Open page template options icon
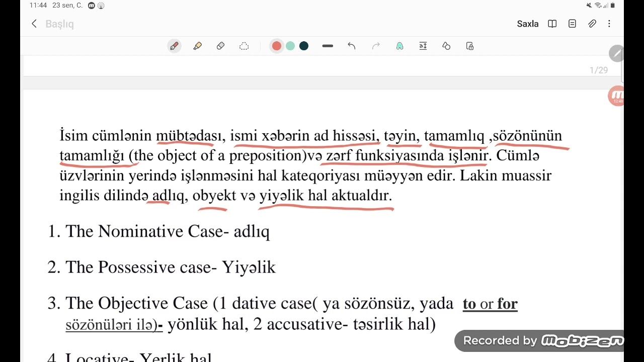The width and height of the screenshot is (644, 362). (572, 24)
